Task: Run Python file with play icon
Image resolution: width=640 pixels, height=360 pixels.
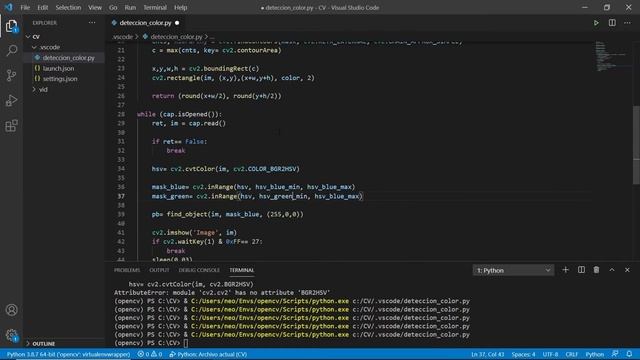Action: coord(596,23)
